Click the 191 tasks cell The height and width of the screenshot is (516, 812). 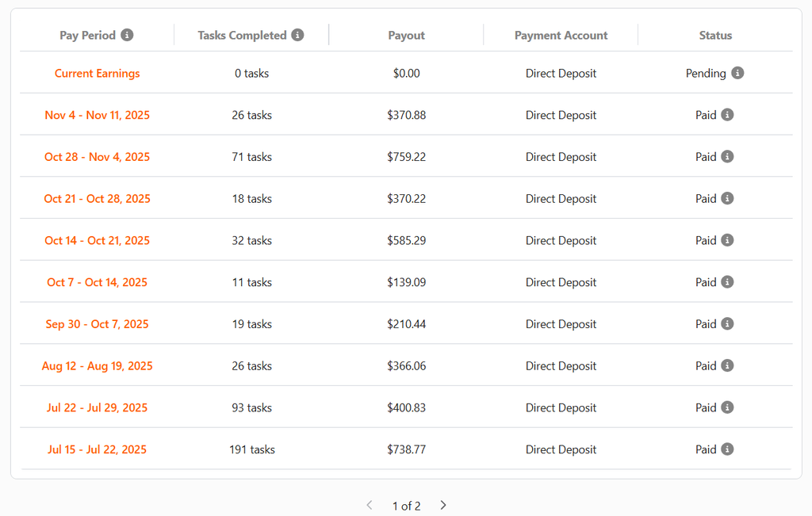(x=251, y=449)
